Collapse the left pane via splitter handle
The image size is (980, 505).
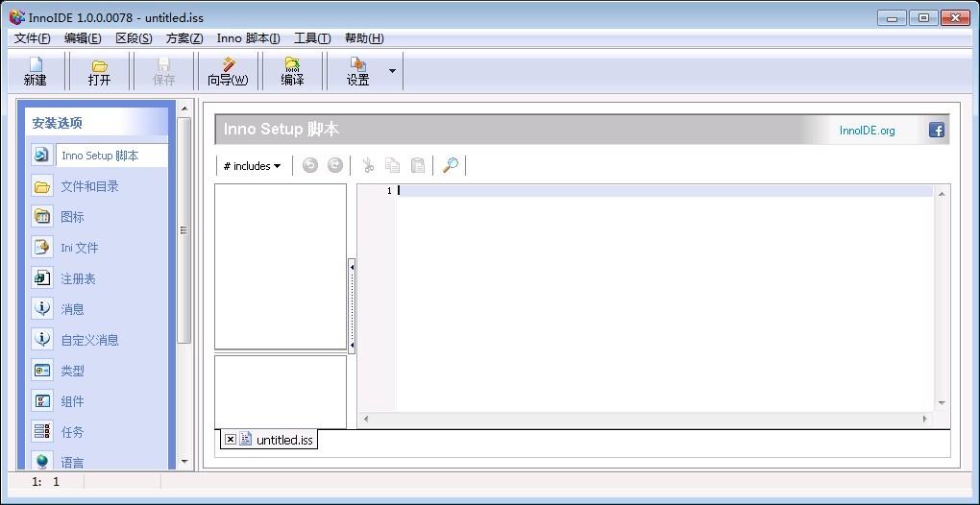352,306
